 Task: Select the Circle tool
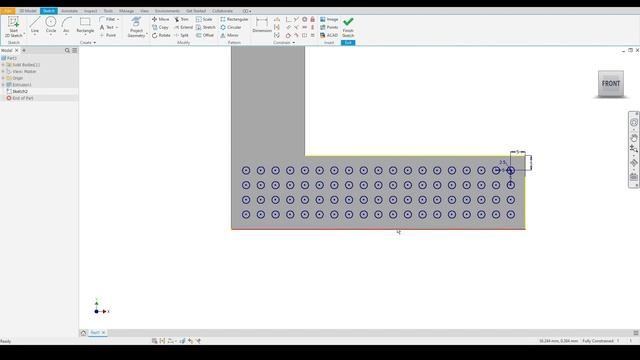(51, 24)
